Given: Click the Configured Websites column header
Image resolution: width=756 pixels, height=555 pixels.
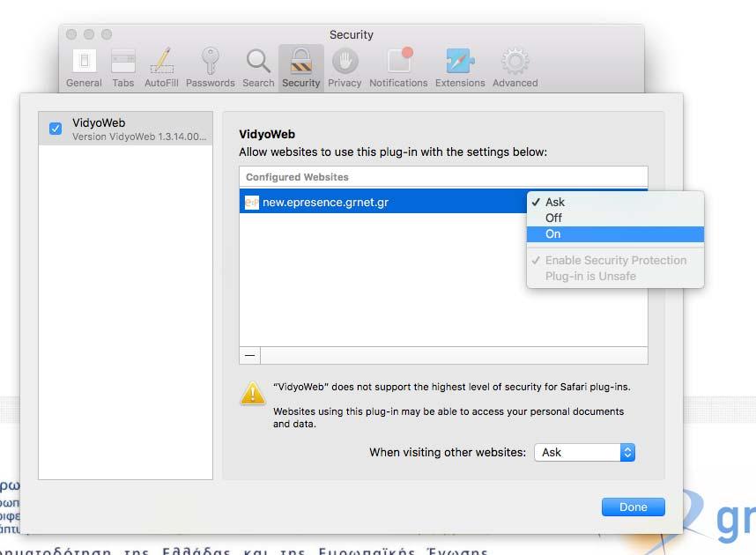Looking at the screenshot, I should click(x=443, y=177).
